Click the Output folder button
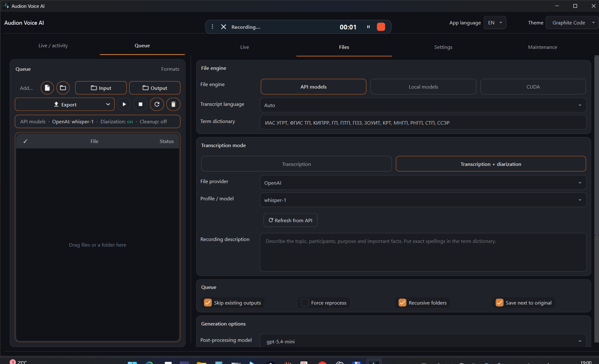Image resolution: width=599 pixels, height=364 pixels. point(155,88)
